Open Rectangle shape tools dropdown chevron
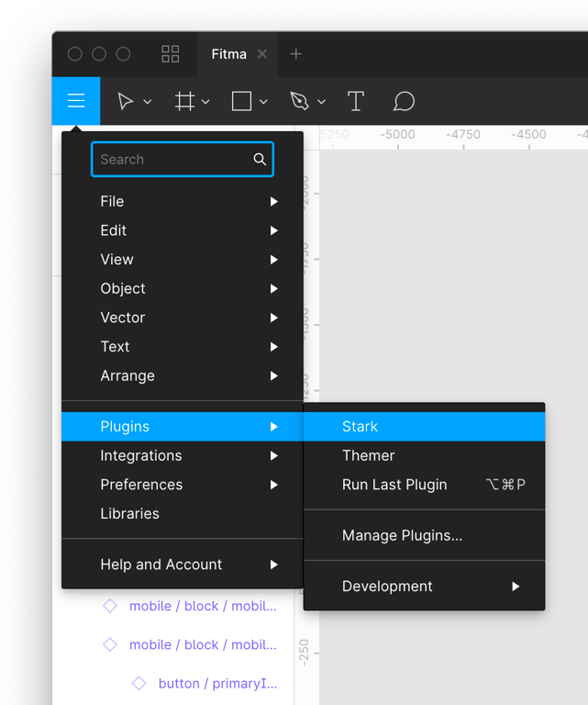Image resolution: width=588 pixels, height=705 pixels. pos(264,102)
